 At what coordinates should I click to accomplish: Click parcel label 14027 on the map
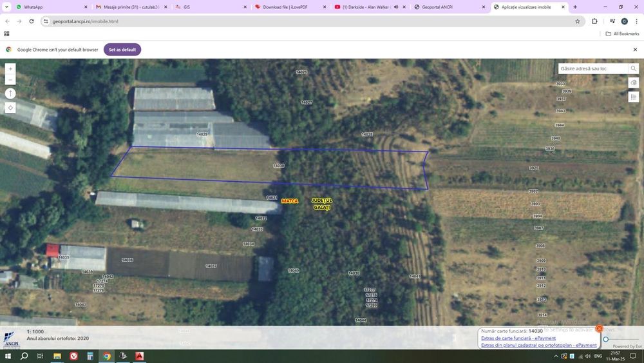click(307, 103)
